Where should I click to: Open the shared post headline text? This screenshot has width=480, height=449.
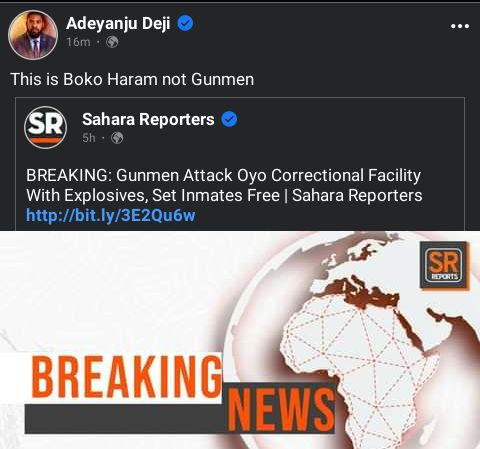[x=224, y=185]
